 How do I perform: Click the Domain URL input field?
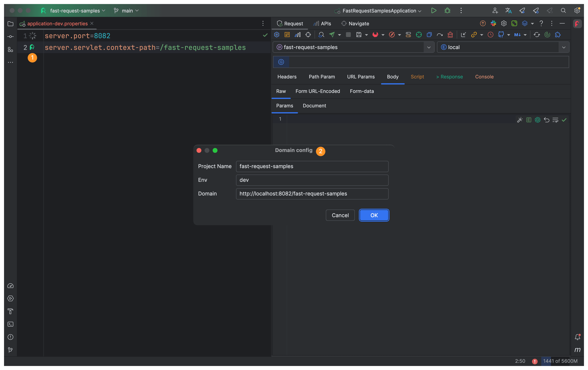coord(312,194)
